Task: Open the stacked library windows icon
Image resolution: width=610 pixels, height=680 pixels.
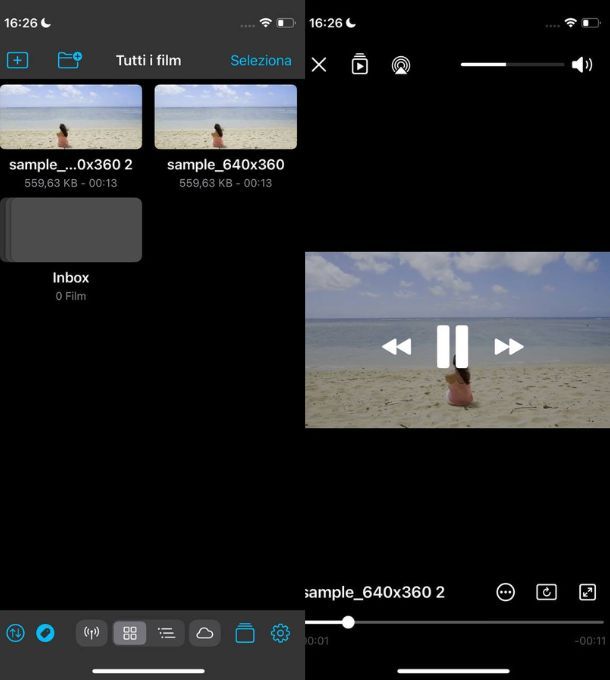Action: click(245, 633)
